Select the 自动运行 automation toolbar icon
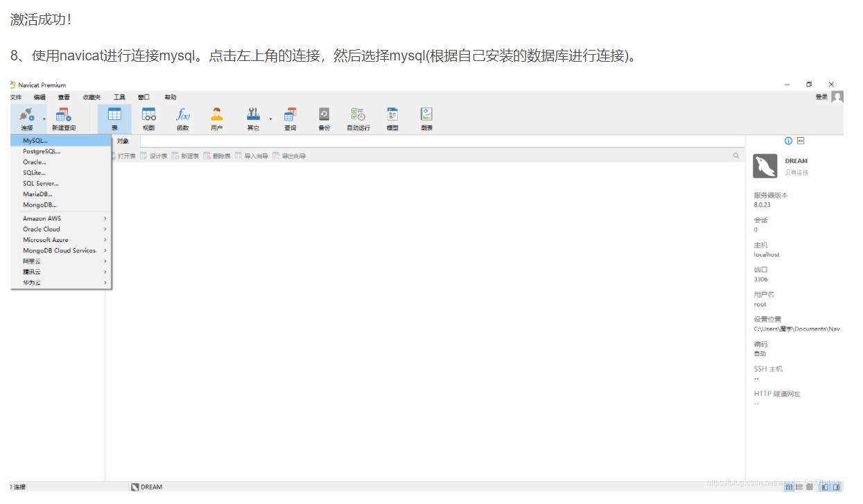Viewport: 863px width, 504px height. [x=358, y=119]
